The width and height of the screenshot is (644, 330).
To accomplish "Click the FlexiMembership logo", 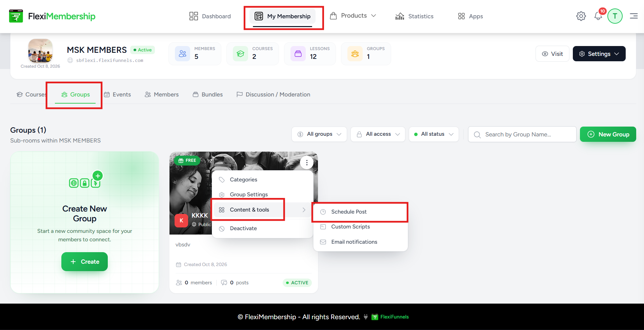I will point(52,16).
